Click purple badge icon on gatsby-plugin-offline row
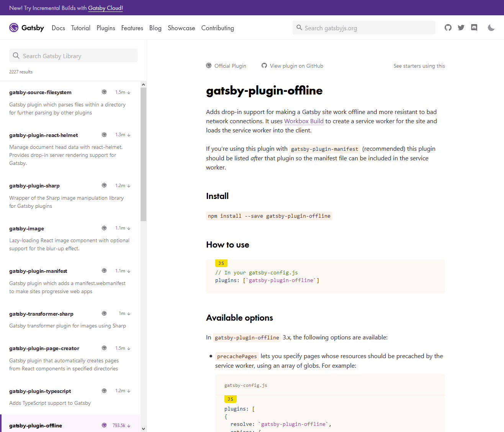Image resolution: width=504 pixels, height=432 pixels. tap(104, 425)
